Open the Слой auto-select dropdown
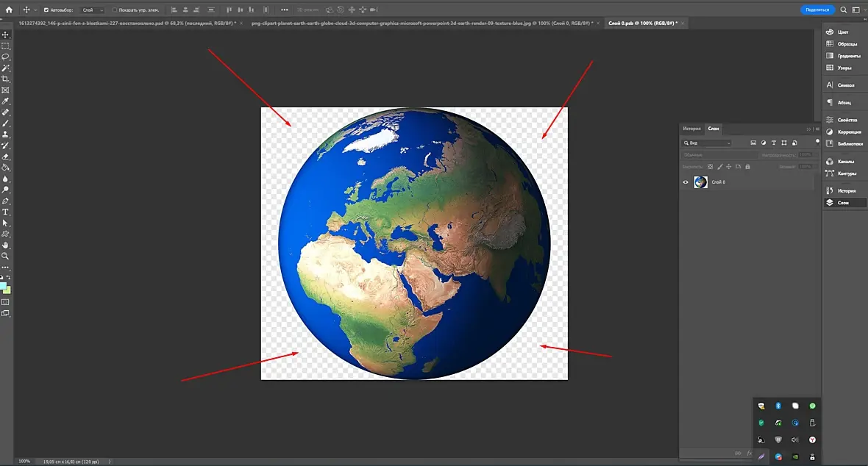The width and height of the screenshot is (868, 466). [92, 10]
